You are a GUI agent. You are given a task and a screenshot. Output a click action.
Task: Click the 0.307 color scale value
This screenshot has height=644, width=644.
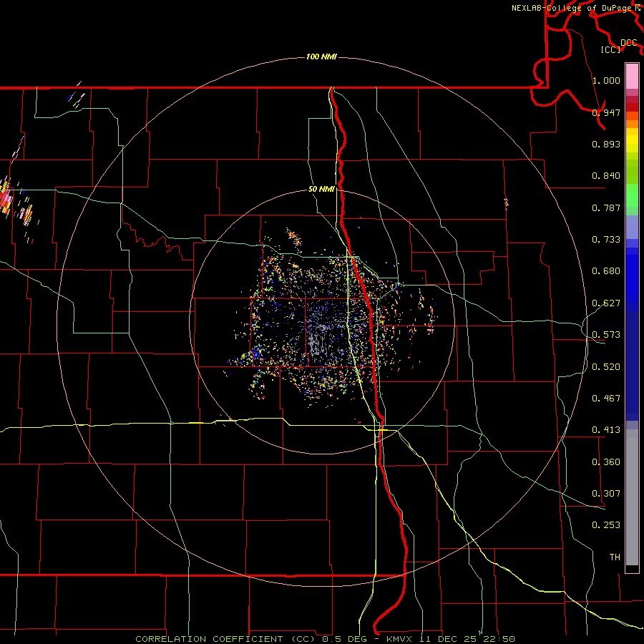pyautogui.click(x=606, y=494)
